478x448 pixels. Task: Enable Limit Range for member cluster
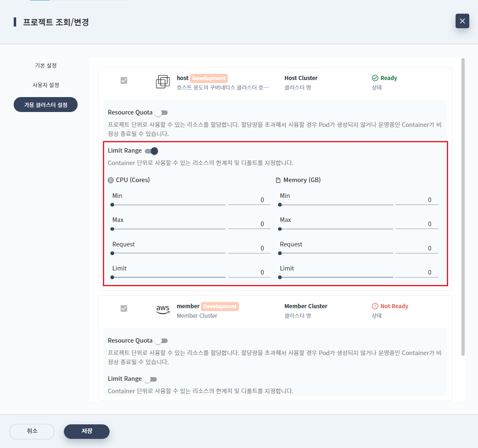(x=151, y=379)
